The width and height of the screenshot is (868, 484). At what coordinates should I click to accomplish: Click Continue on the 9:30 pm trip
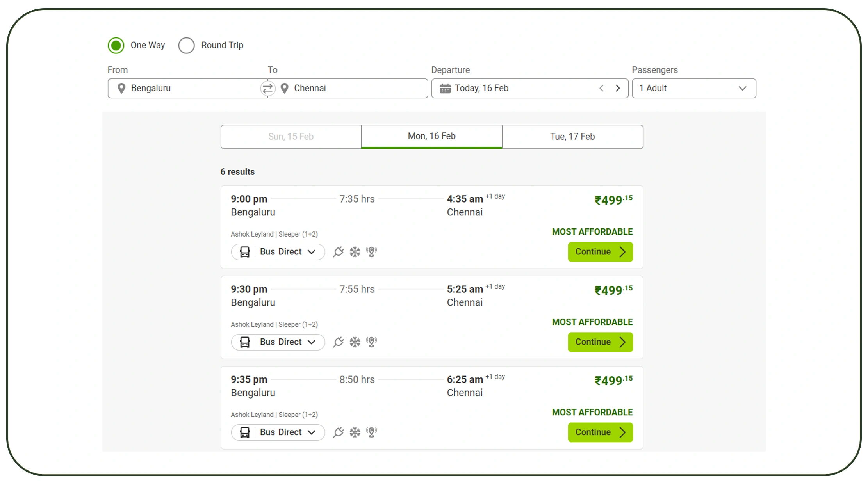600,342
